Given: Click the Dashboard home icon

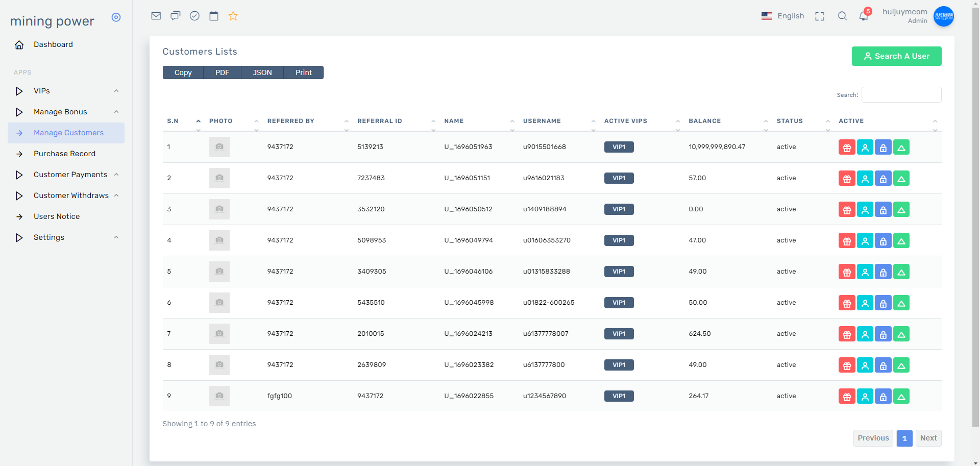Looking at the screenshot, I should click(x=19, y=45).
